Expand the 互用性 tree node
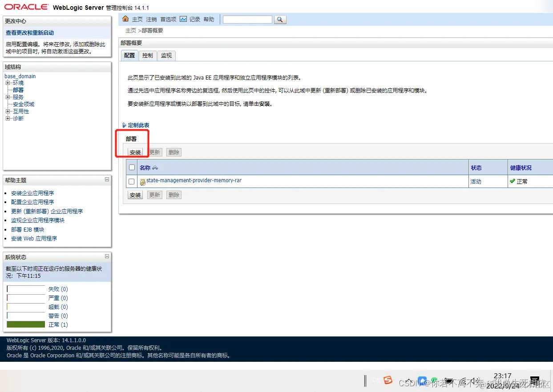 point(8,112)
